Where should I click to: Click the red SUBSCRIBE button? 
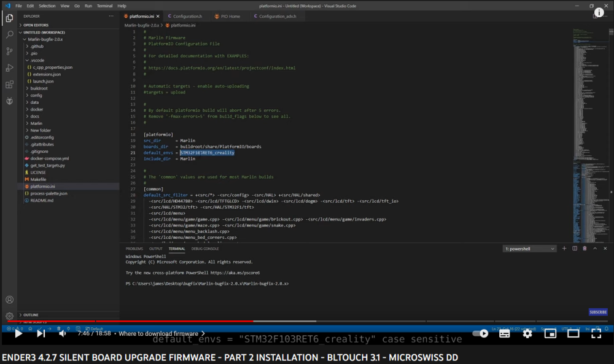598,312
